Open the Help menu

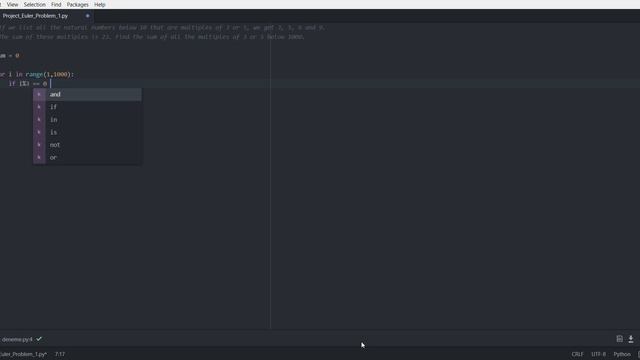pos(100,4)
